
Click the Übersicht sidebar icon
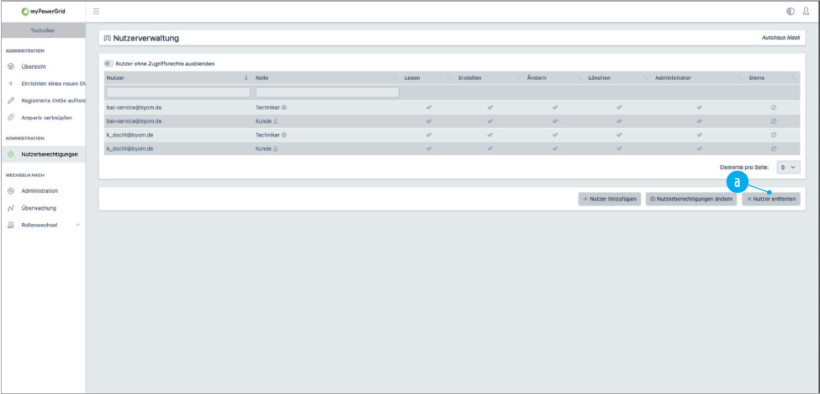click(10, 67)
